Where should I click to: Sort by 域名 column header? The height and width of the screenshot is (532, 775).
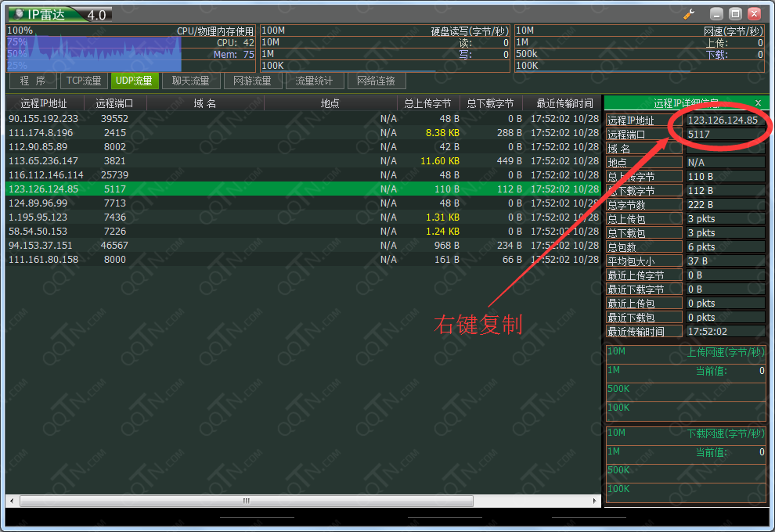205,103
